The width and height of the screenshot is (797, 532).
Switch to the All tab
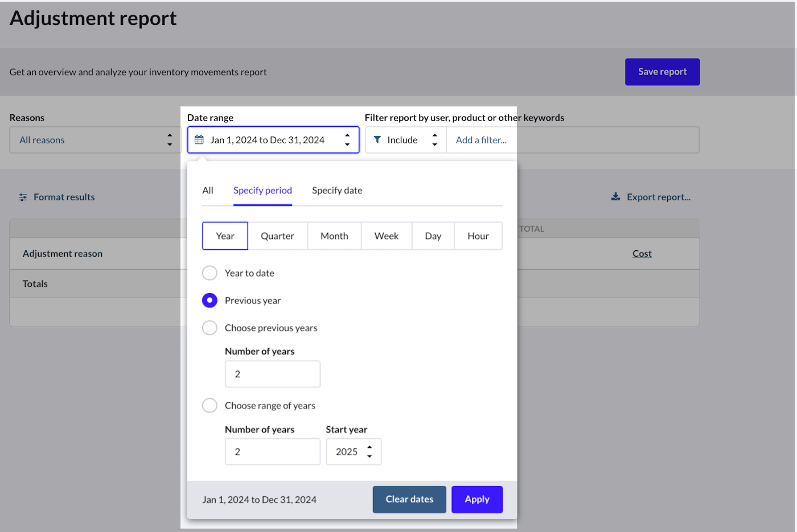coord(208,191)
